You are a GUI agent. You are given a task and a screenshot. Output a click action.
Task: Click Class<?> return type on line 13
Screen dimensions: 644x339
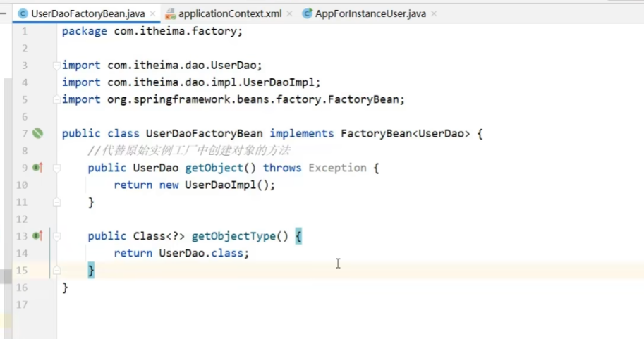pyautogui.click(x=159, y=236)
